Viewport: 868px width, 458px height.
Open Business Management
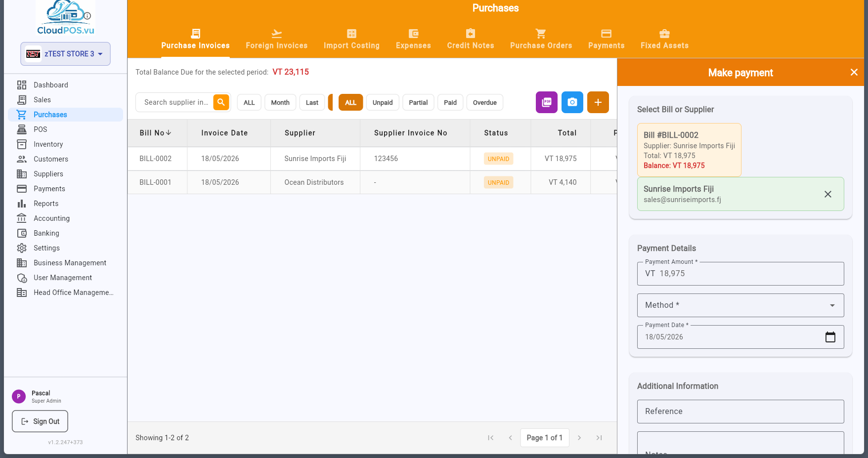pos(65,263)
